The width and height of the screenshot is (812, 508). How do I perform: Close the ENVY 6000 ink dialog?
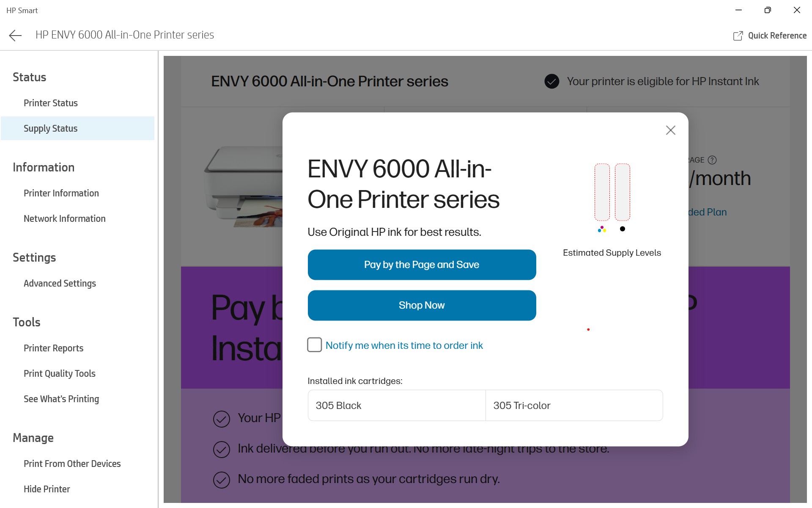(x=671, y=130)
